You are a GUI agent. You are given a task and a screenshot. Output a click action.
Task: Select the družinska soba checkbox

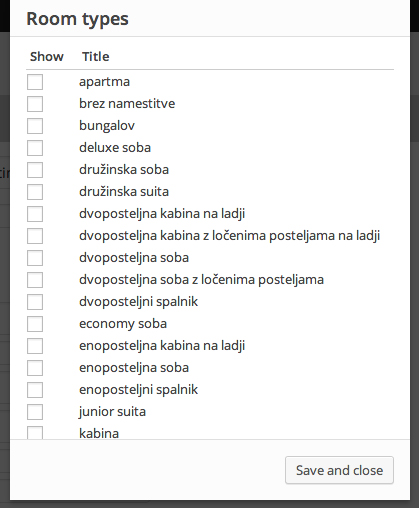(x=35, y=170)
